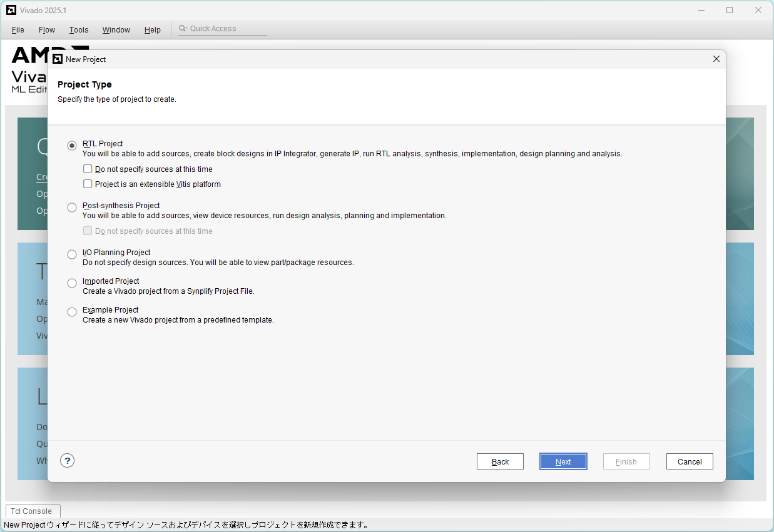Click the Quick Access search icon

point(183,29)
